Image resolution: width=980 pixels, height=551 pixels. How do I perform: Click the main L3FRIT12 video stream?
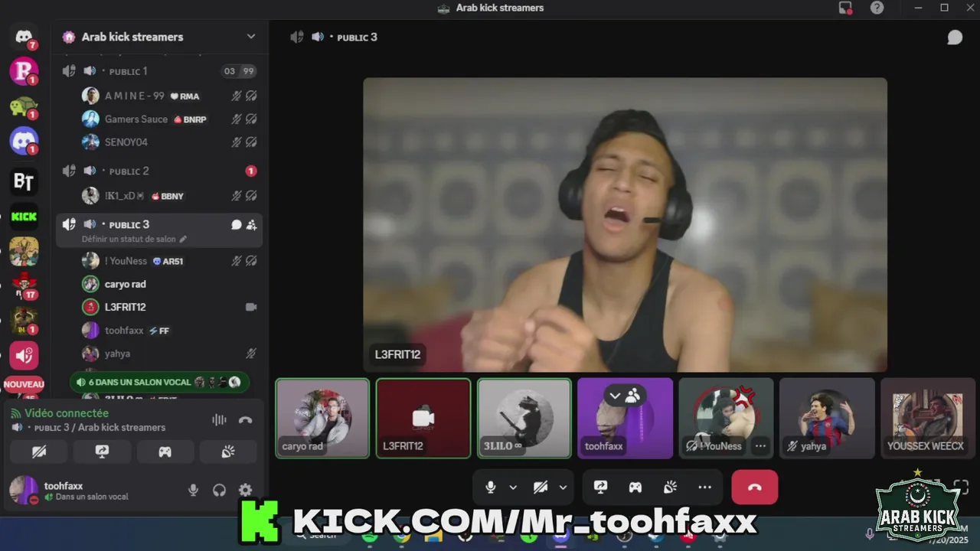coord(625,225)
